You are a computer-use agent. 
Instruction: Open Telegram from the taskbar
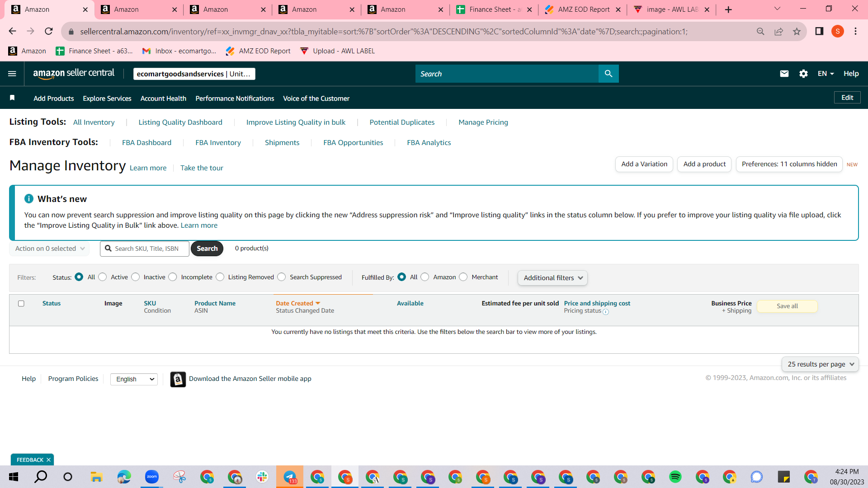click(x=290, y=477)
